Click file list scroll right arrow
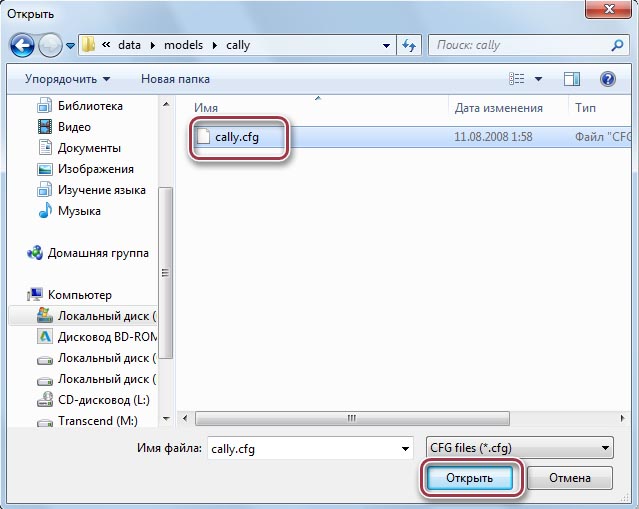Image resolution: width=639 pixels, height=509 pixels. pyautogui.click(x=622, y=418)
